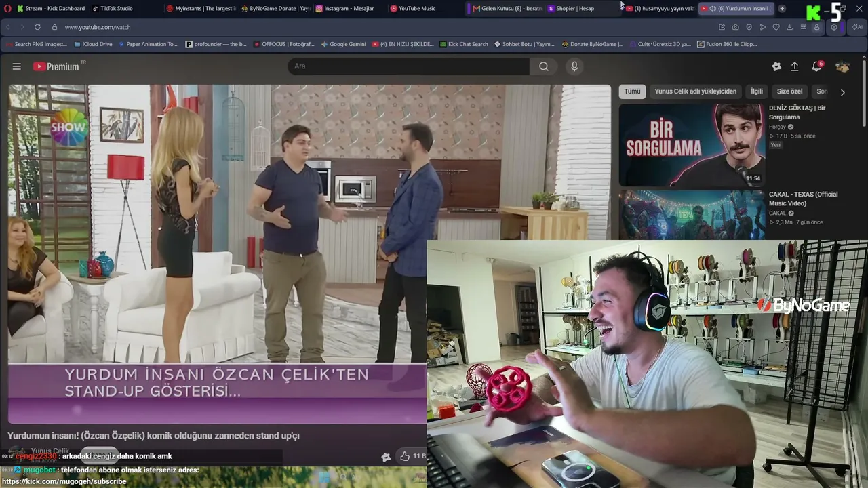The height and width of the screenshot is (488, 868).
Task: Switch to husamyuyu yayın tab
Action: click(660, 9)
